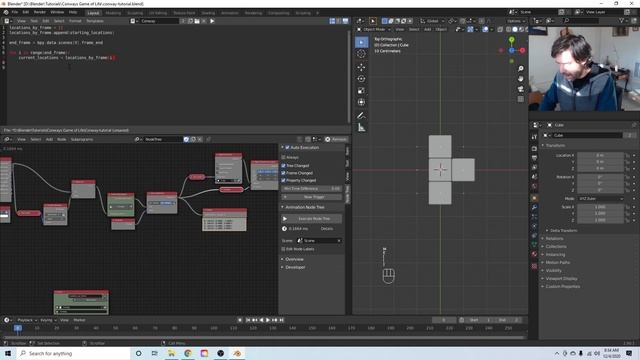Toggle the Frame Changed checkbox
Image resolution: width=640 pixels, height=360 pixels.
[283, 173]
